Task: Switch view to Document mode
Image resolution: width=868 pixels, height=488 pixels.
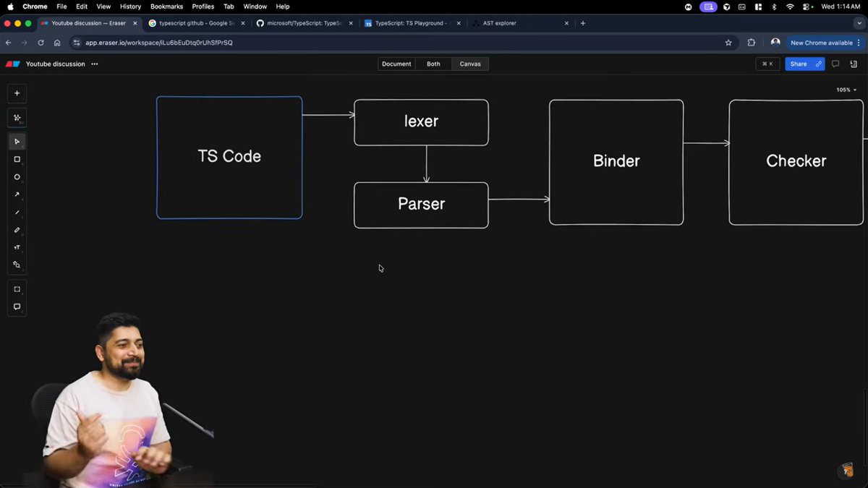Action: [396, 64]
